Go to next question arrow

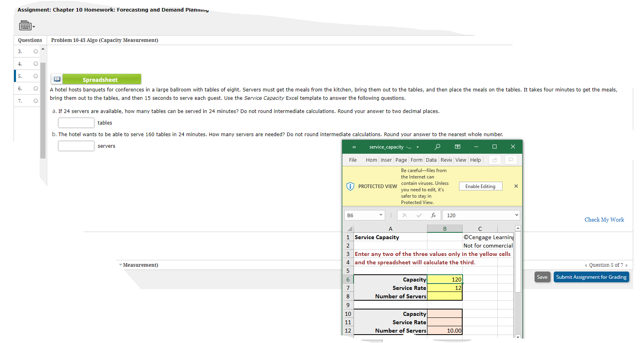(626, 265)
